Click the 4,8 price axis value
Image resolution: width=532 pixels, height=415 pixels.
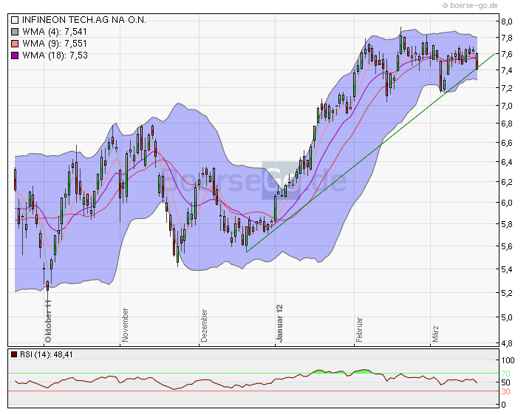(x=507, y=343)
